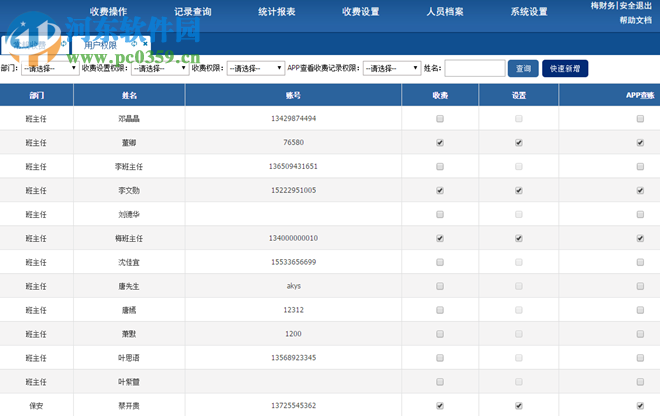Close the 用户权限 tab
Screen dimensions: 660x416
pyautogui.click(x=145, y=43)
